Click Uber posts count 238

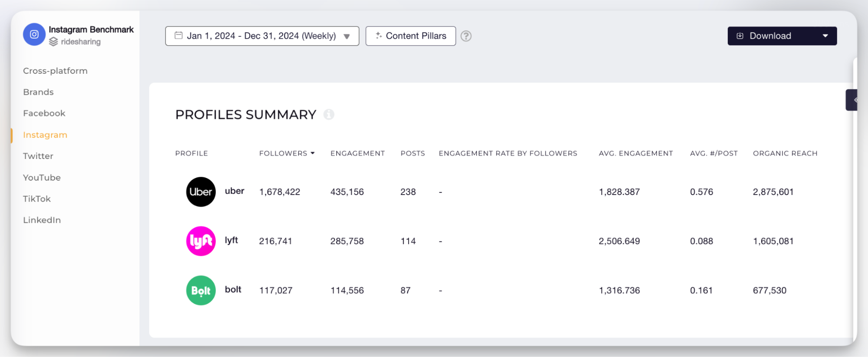pyautogui.click(x=408, y=192)
